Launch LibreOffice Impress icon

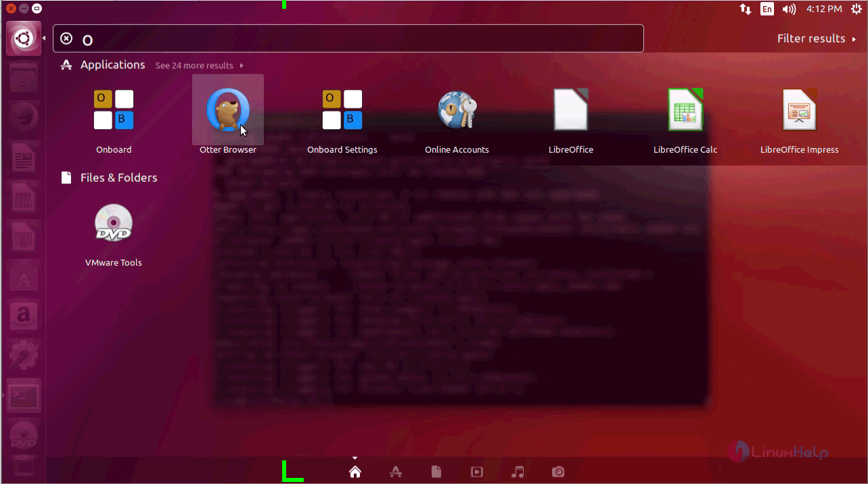800,110
